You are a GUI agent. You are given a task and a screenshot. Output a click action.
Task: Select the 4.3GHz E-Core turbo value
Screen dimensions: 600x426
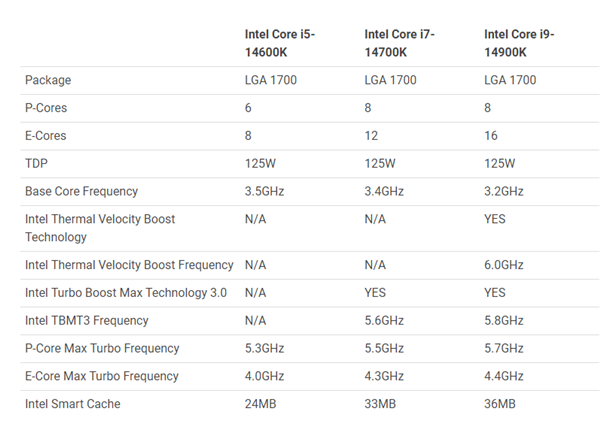pyautogui.click(x=384, y=376)
